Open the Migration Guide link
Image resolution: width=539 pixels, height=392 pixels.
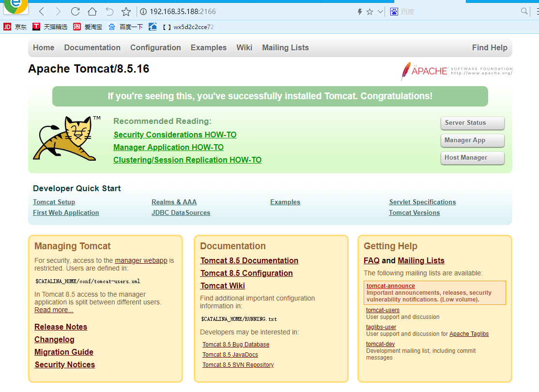64,352
